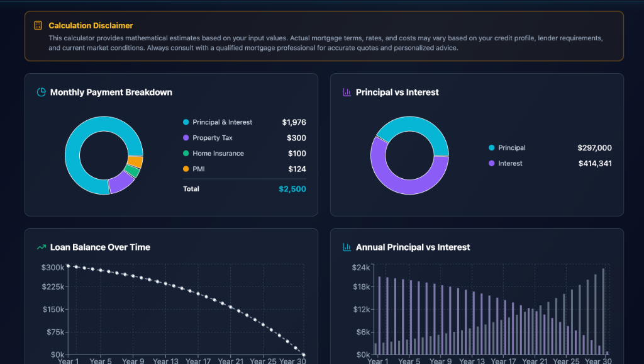This screenshot has height=364, width=644.
Task: Click the $100 home insurance amount
Action: tap(297, 154)
